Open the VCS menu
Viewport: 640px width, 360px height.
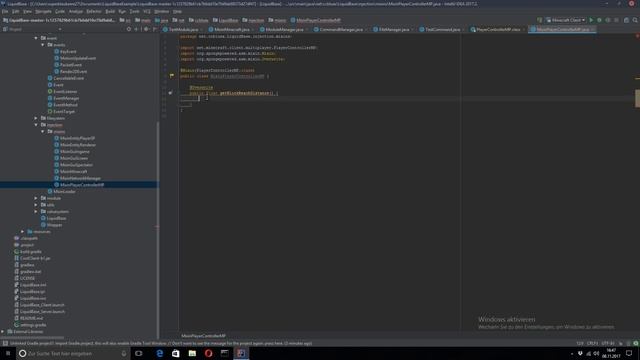(147, 11)
